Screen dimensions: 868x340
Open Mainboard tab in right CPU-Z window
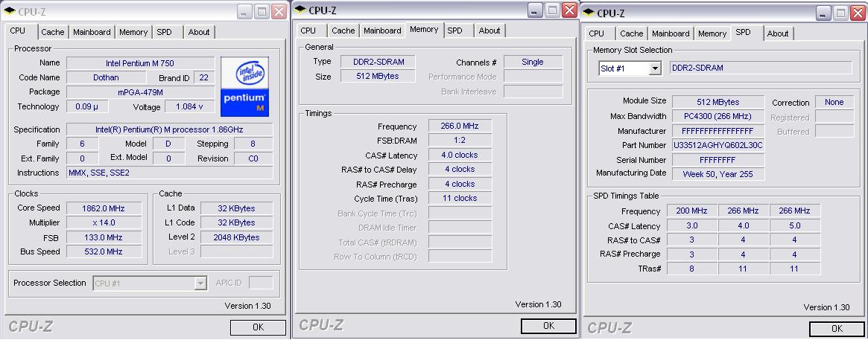pyautogui.click(x=671, y=33)
